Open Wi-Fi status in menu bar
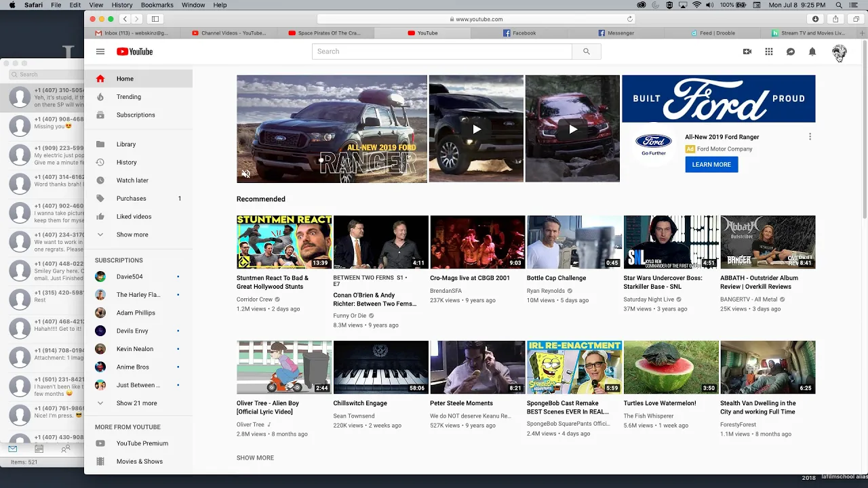 pos(696,5)
